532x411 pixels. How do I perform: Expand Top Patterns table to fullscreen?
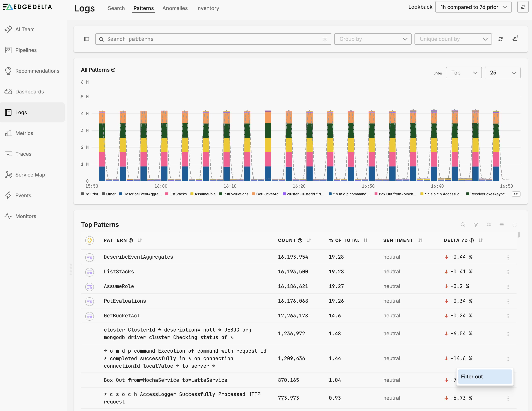514,224
